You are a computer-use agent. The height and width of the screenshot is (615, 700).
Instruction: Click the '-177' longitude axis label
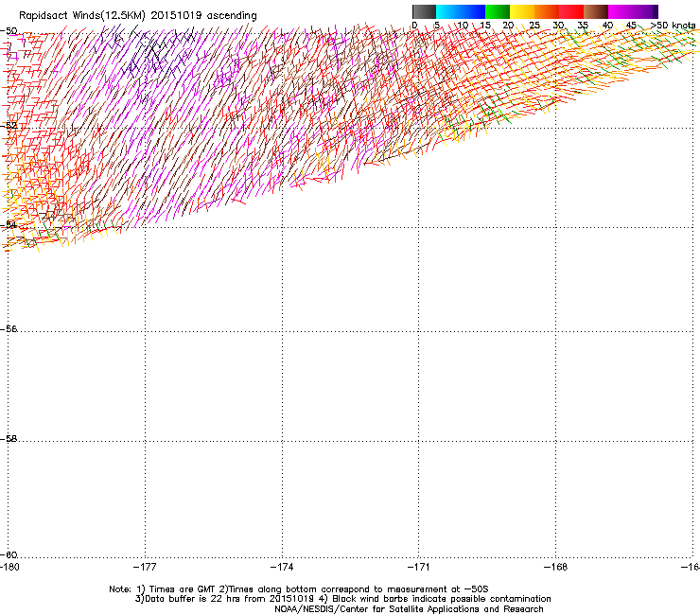tap(145, 567)
